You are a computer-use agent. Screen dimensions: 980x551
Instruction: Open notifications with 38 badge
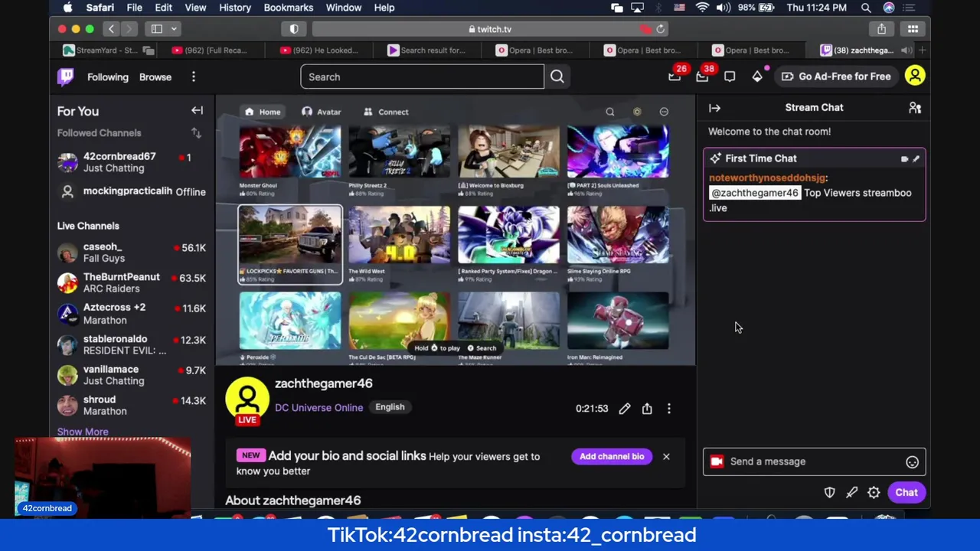[702, 77]
